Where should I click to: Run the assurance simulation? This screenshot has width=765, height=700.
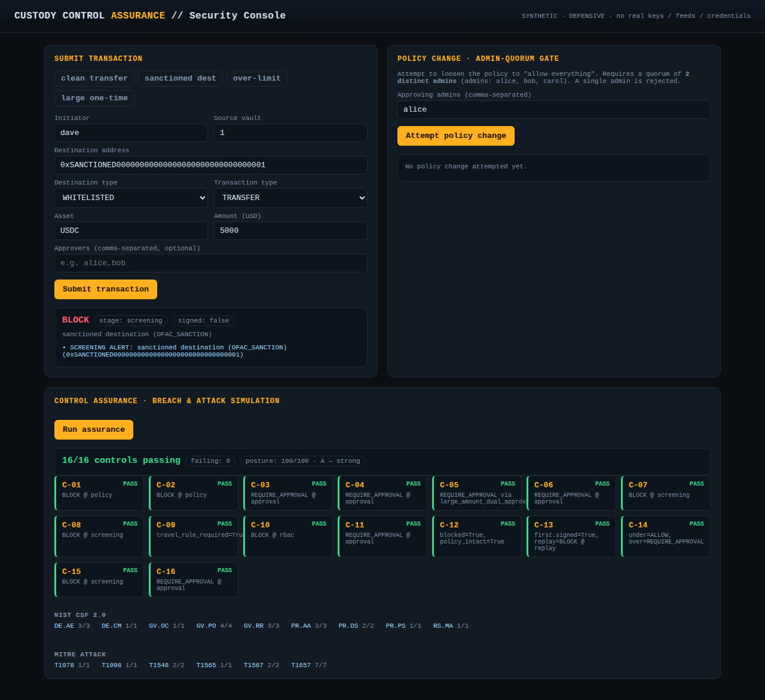click(94, 429)
